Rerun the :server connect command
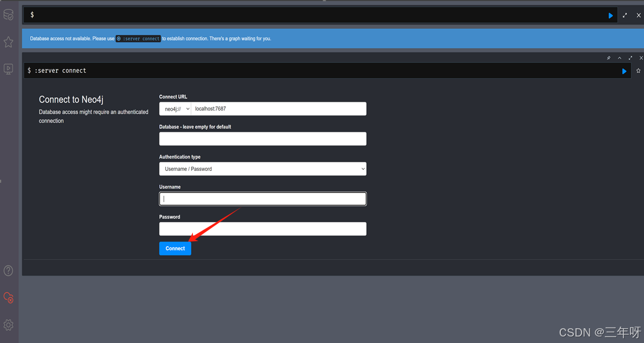 (625, 71)
